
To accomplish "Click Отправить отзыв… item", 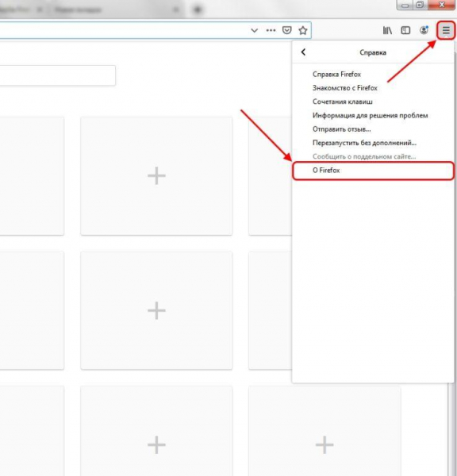I will (x=342, y=129).
